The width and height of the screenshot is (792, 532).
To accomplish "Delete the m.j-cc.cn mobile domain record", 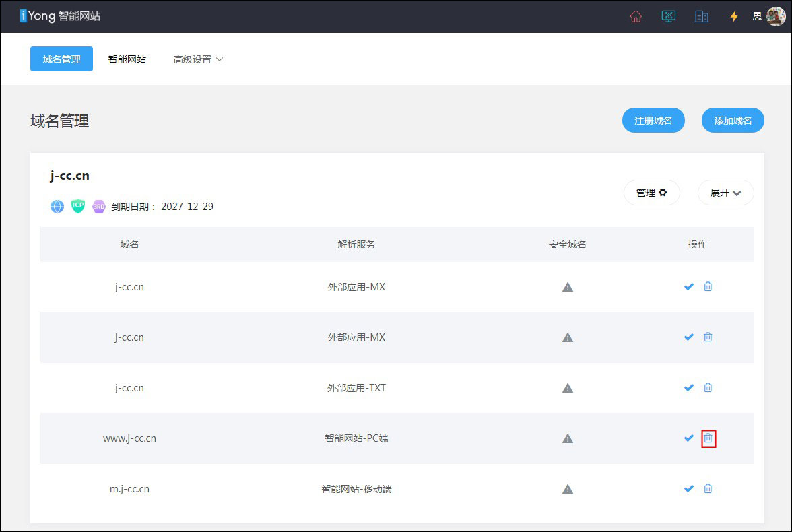I will [x=708, y=489].
